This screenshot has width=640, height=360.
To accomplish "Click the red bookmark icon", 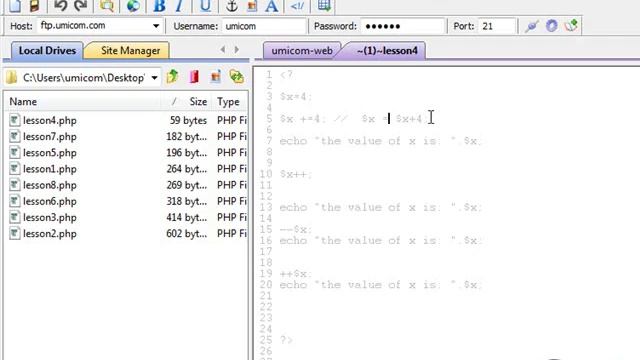I will [194, 76].
